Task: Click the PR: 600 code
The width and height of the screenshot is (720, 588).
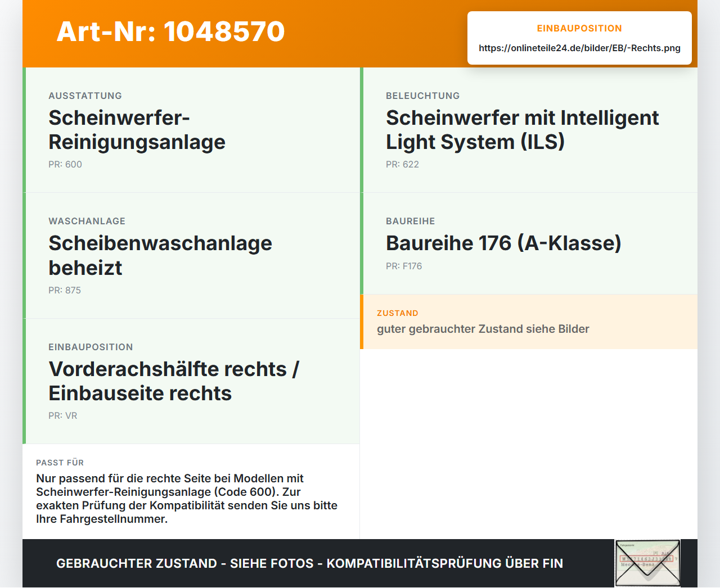Action: pyautogui.click(x=65, y=165)
